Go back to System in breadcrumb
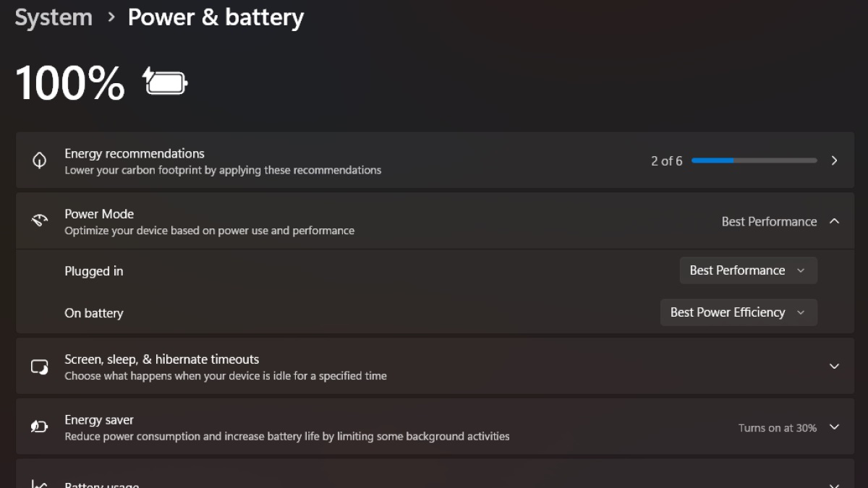This screenshot has width=868, height=488. [x=54, y=18]
